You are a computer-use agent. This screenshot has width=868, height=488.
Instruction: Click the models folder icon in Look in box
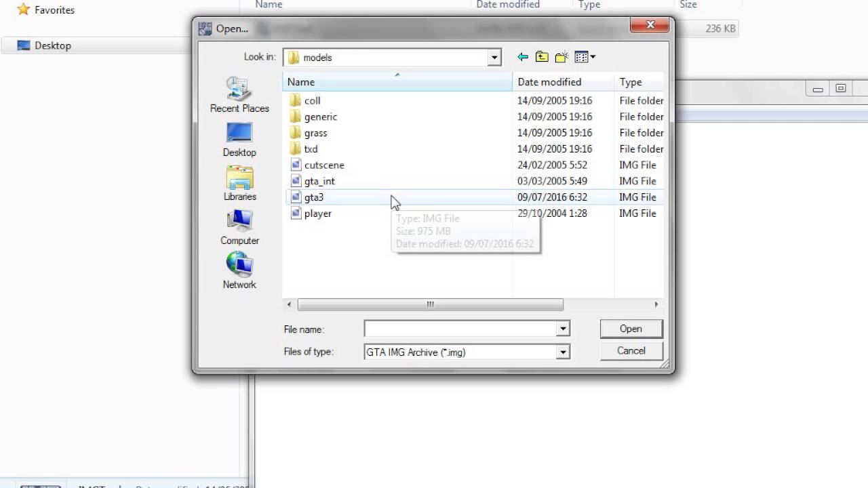coord(293,58)
